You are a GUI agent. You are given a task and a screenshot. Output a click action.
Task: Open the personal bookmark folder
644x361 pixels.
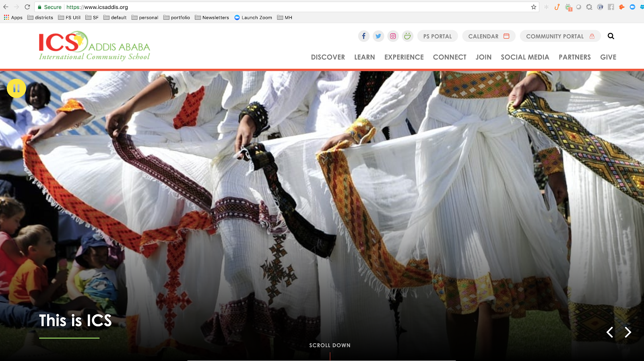pos(145,17)
